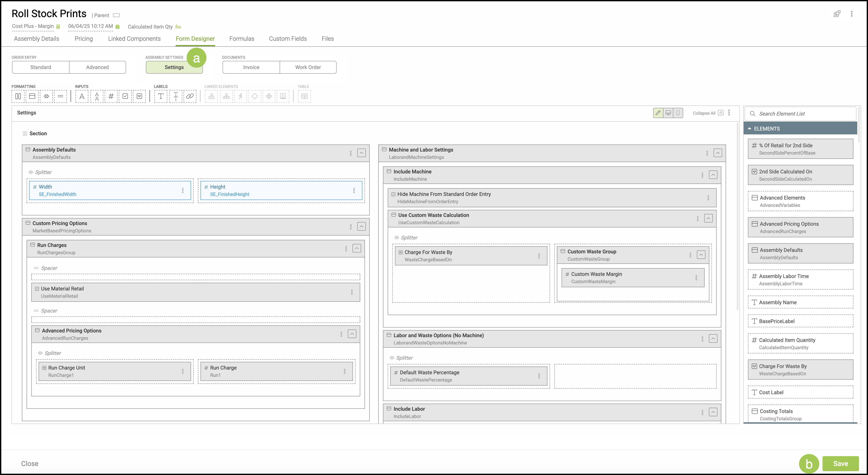
Task: Open the Formulas tab
Action: pyautogui.click(x=242, y=39)
